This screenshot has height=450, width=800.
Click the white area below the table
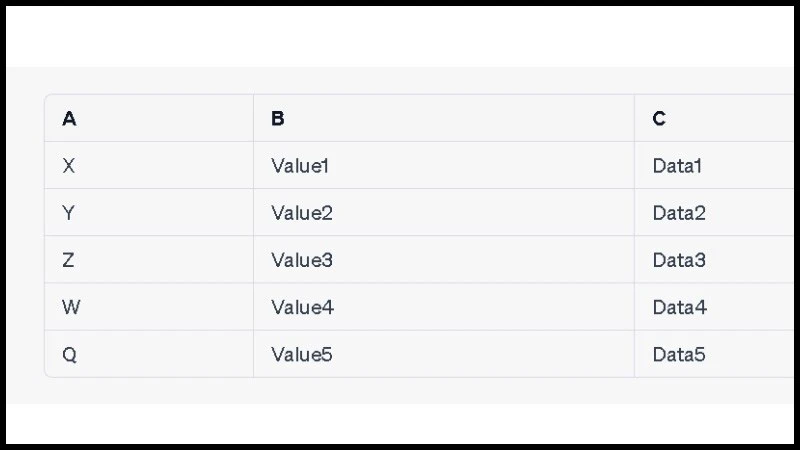click(400, 423)
